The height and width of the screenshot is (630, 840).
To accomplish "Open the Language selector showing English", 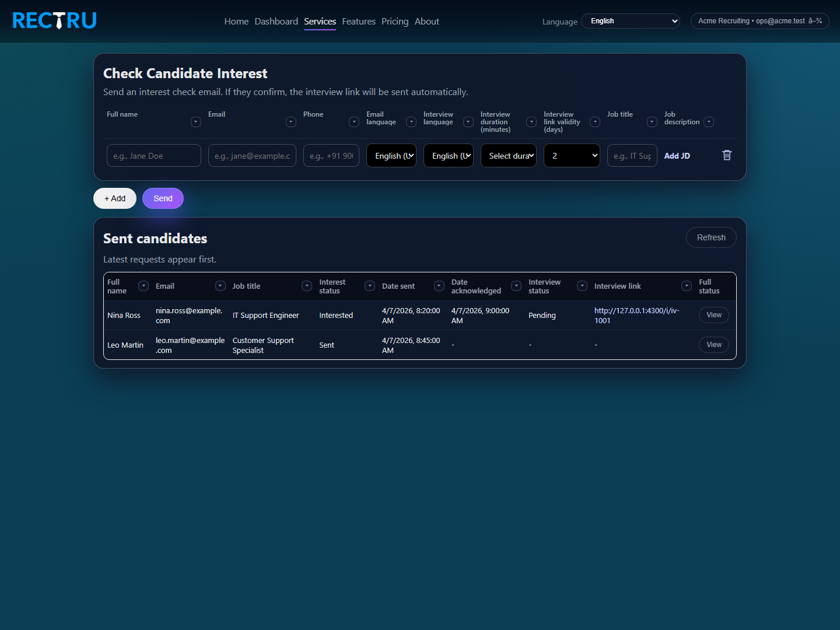I will click(x=630, y=20).
